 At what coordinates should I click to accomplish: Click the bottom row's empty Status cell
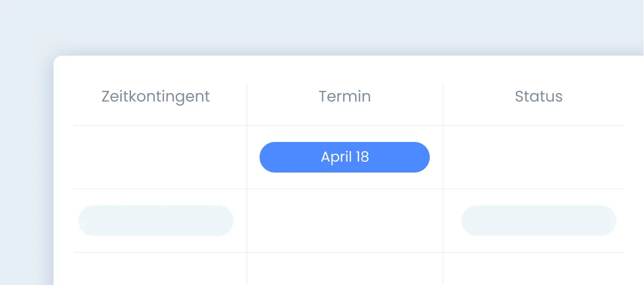point(533,268)
